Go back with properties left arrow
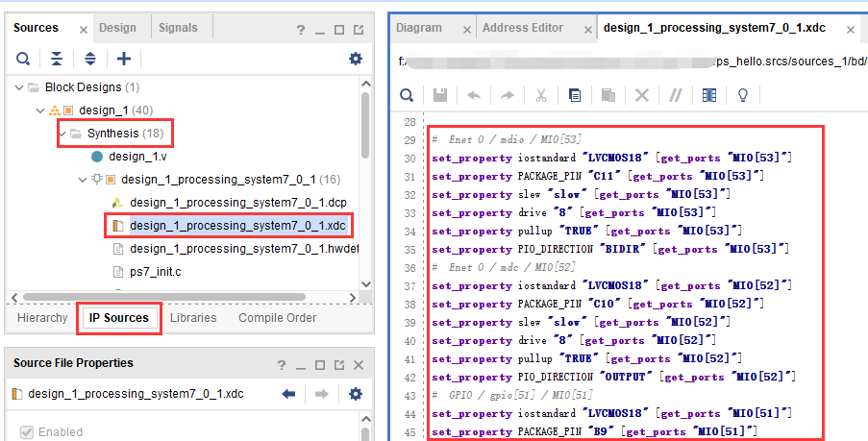Viewport: 868px width, 441px height. pos(288,394)
